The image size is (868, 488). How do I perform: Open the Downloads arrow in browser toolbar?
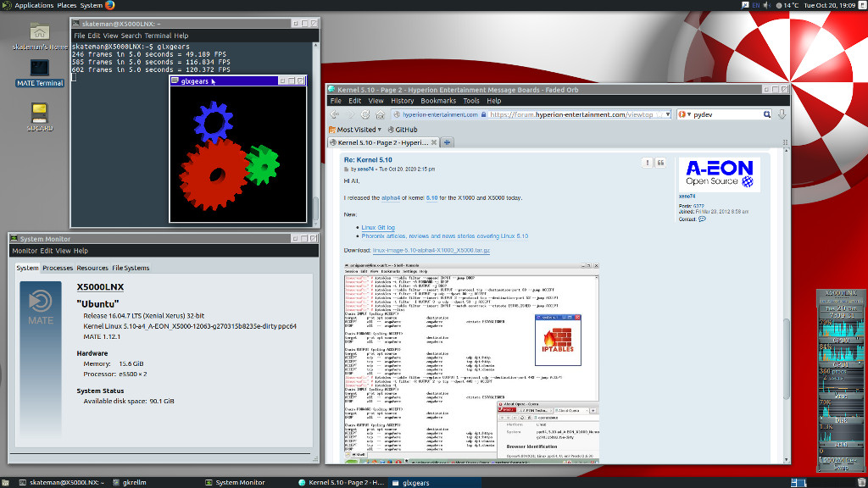782,114
